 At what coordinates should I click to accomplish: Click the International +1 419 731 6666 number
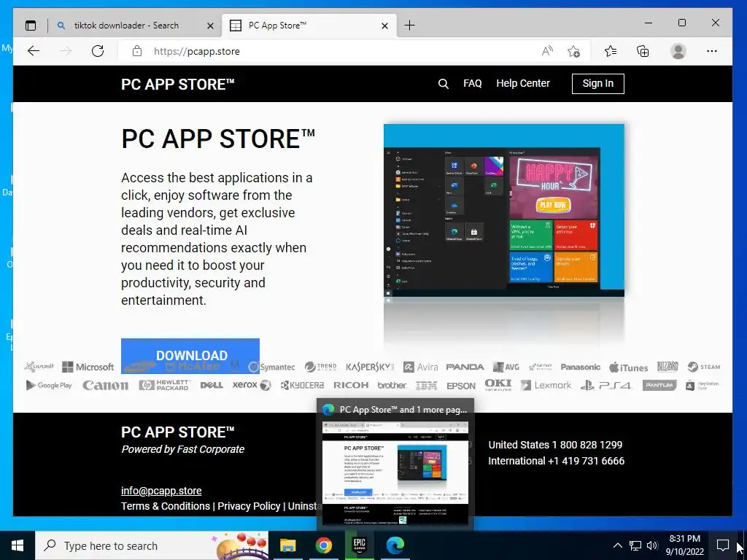click(556, 461)
